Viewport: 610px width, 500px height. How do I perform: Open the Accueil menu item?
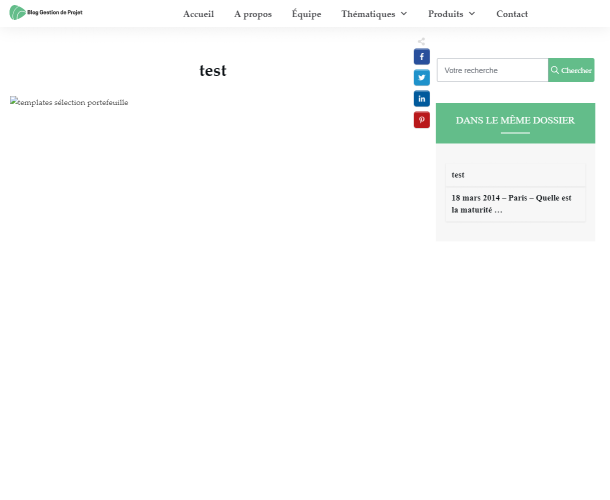pos(198,14)
